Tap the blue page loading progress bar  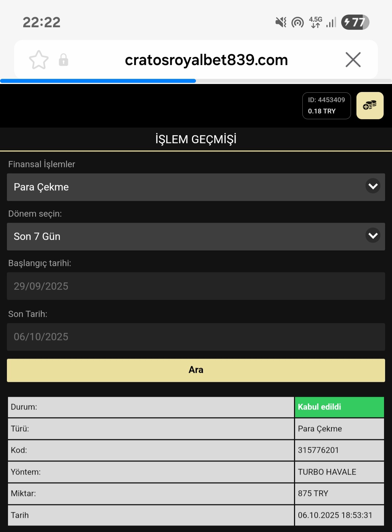click(x=98, y=81)
